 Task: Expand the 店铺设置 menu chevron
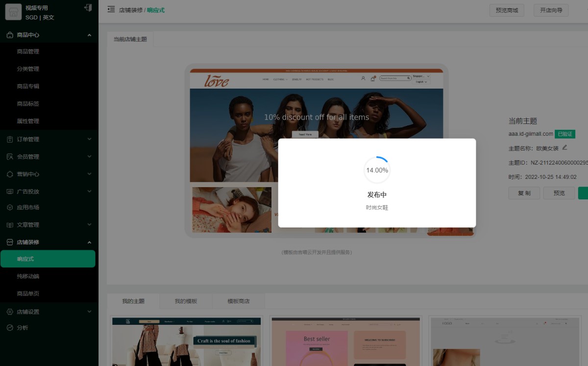click(89, 312)
